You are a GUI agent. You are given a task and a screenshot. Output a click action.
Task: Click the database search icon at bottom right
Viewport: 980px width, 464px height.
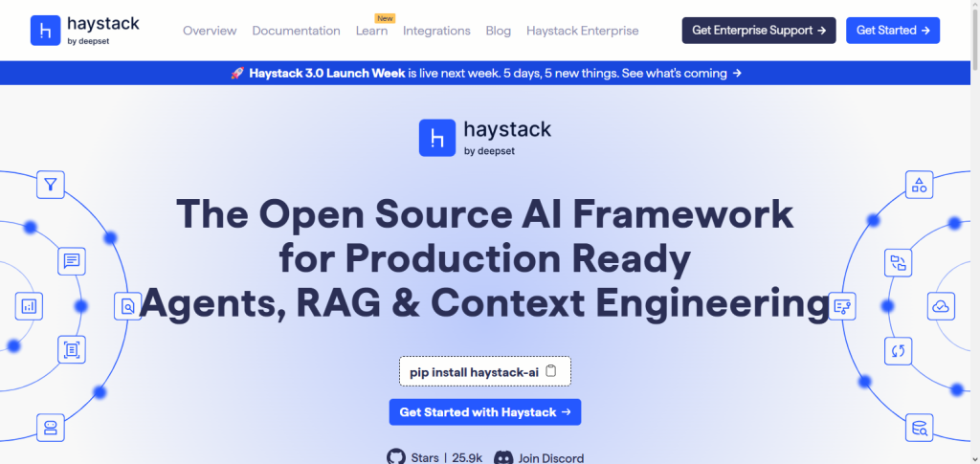(920, 428)
